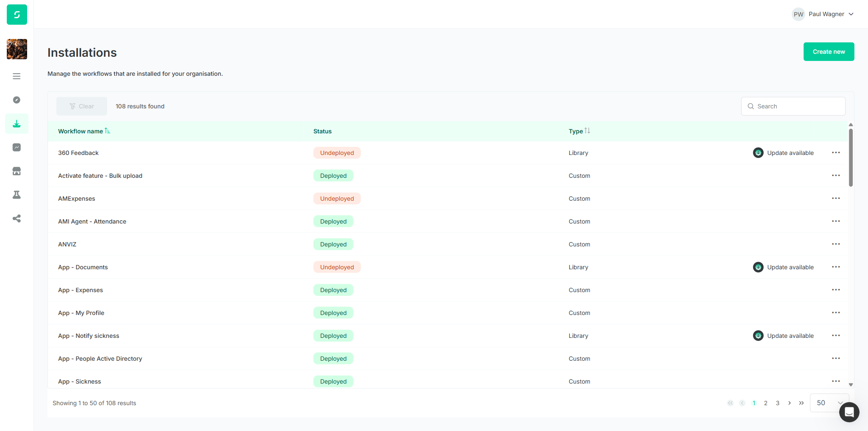Click the 108 results found text

pyautogui.click(x=140, y=106)
